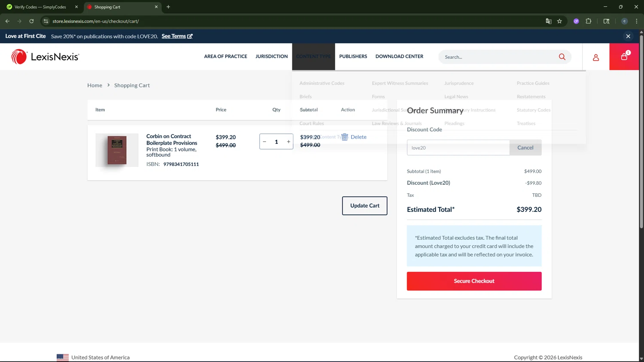Click Cancel next to discount code
Viewport: 644px width, 362px height.
(525, 148)
